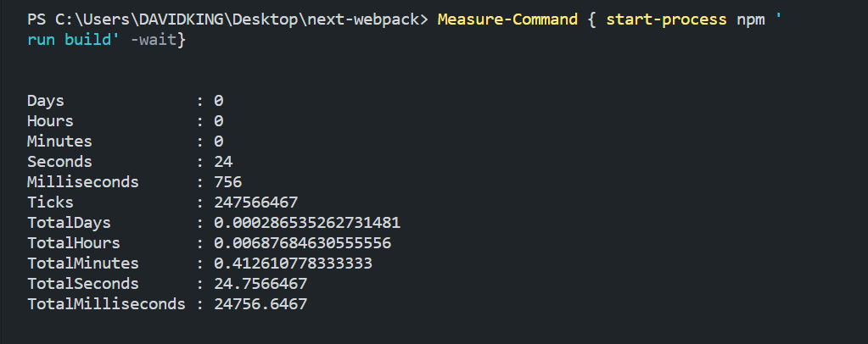Click the Ticks label
This screenshot has height=344, width=868.
pyautogui.click(x=50, y=203)
